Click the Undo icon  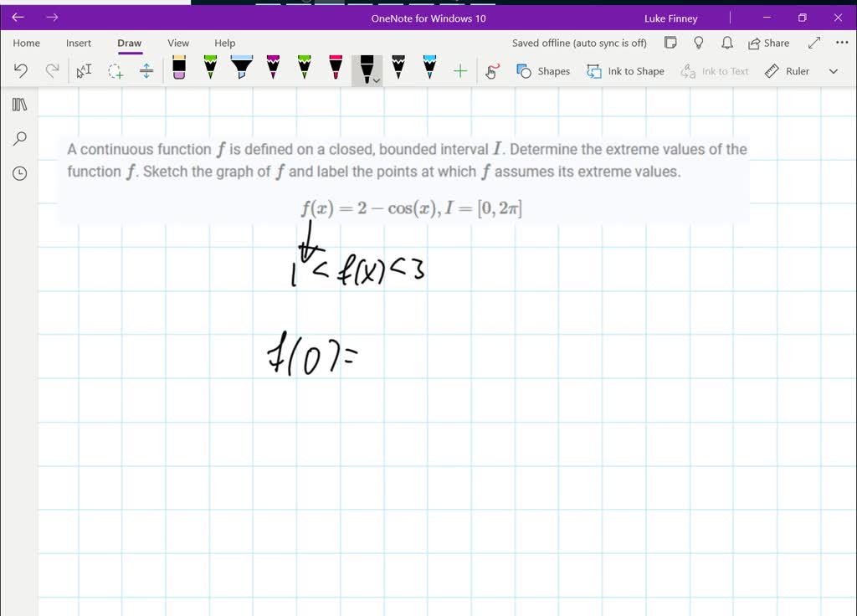click(x=21, y=70)
